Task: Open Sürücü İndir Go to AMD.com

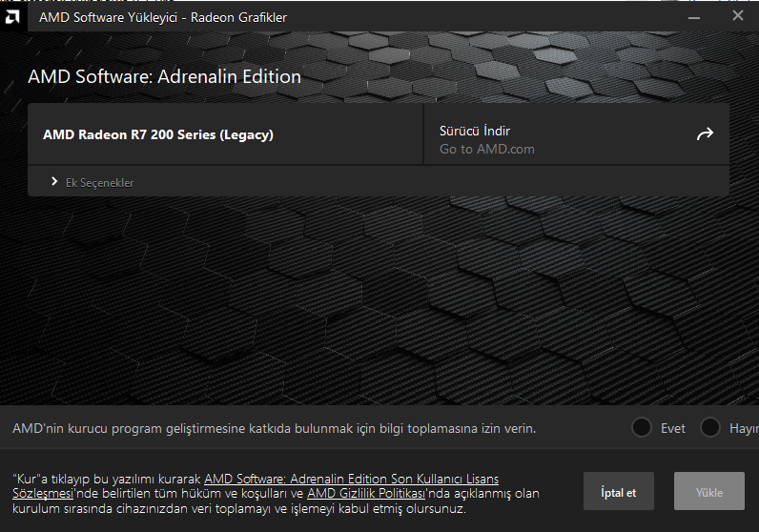Action: [x=576, y=134]
